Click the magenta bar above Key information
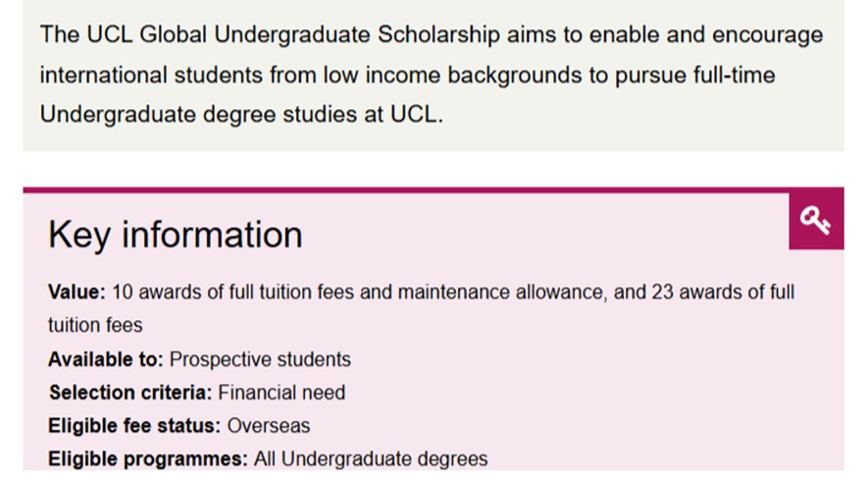868x483 pixels. (433, 190)
